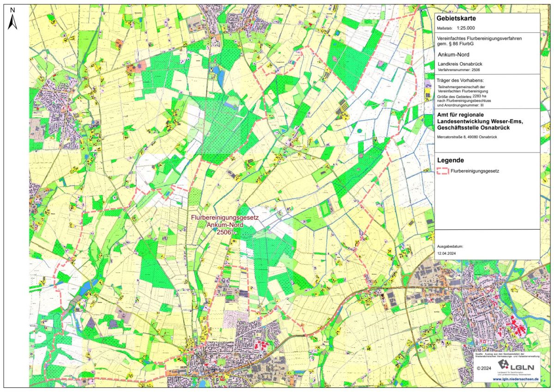Click the Ausgabedatum label
Viewport: 554px width, 392px height.
[450, 247]
